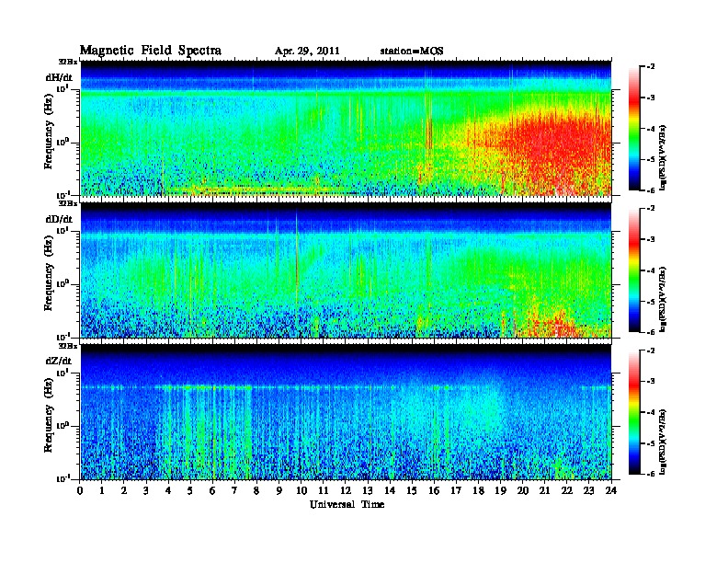Click the 'station=MOS' label
The height and width of the screenshot is (563, 728).
pos(412,51)
